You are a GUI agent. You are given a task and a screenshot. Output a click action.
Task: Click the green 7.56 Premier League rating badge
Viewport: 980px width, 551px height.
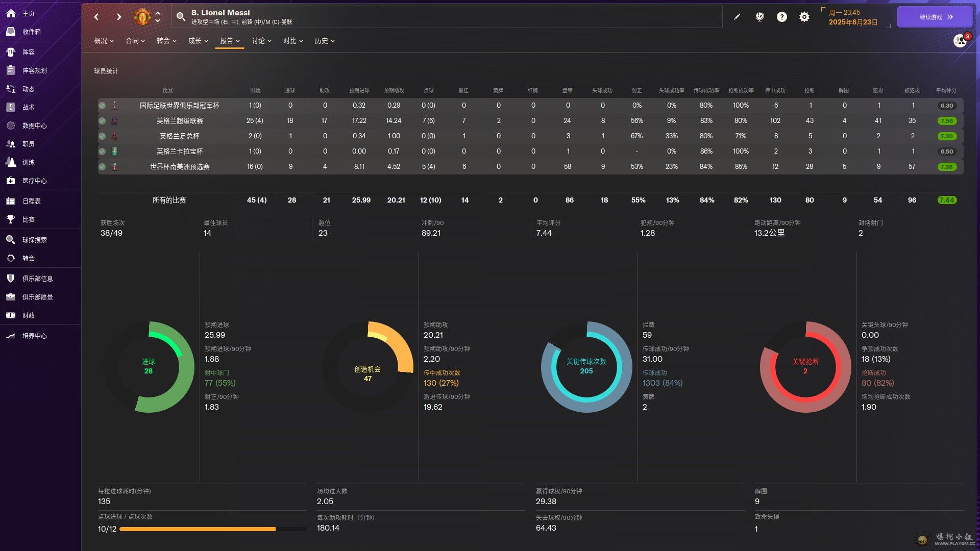point(947,121)
